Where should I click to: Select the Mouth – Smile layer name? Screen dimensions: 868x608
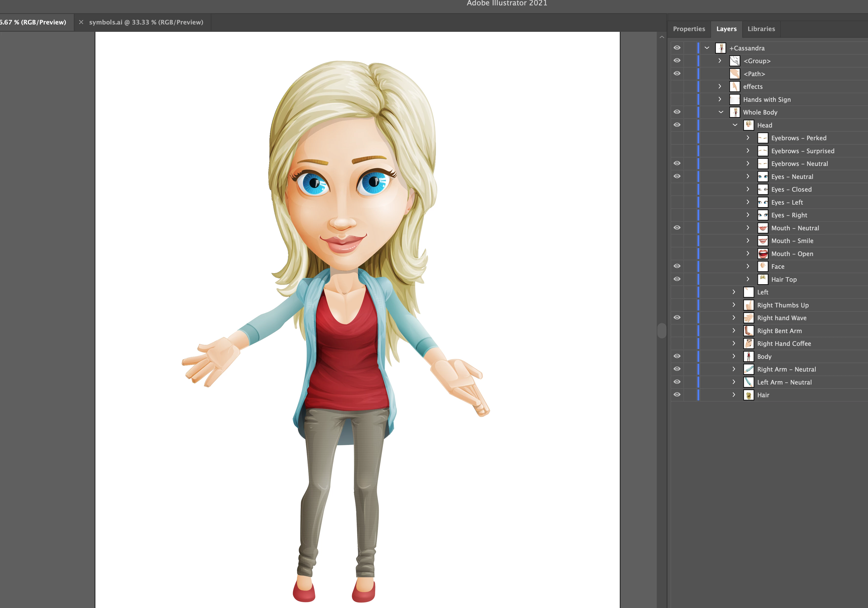(792, 241)
